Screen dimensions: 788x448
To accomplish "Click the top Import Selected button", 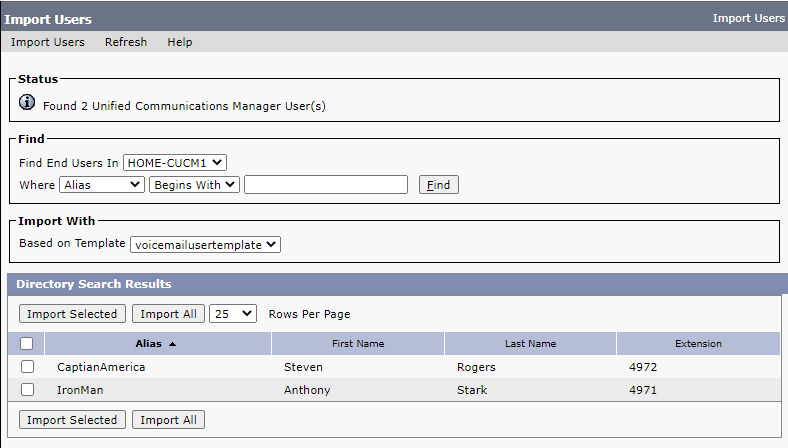I will [x=72, y=314].
